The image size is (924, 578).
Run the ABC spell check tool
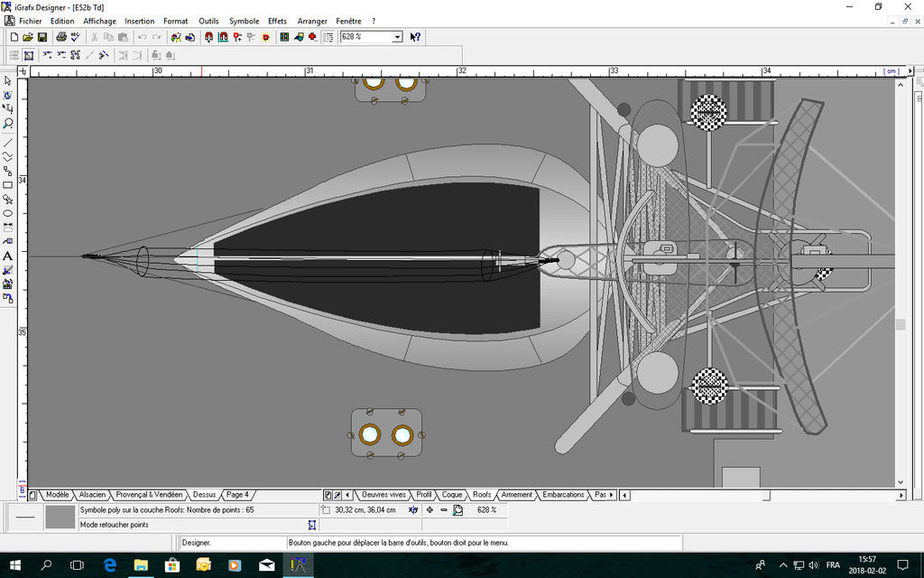(76, 37)
